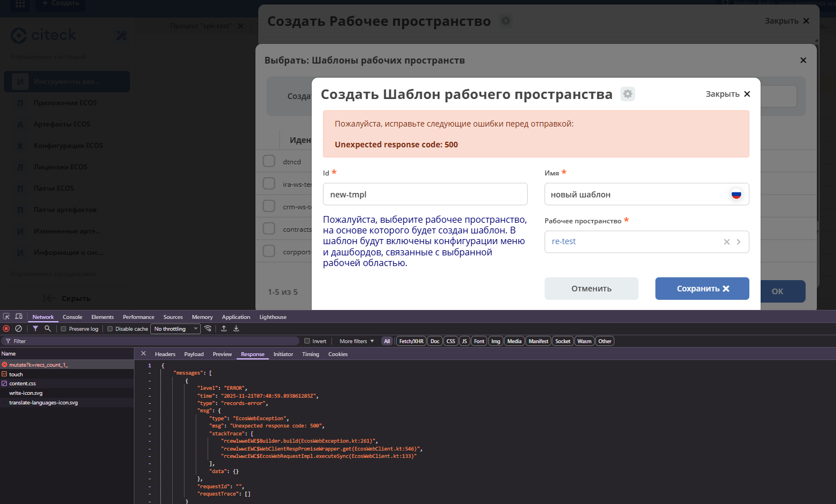The image size is (836, 504).
Task: Expand the More filters menu
Action: coord(356,341)
